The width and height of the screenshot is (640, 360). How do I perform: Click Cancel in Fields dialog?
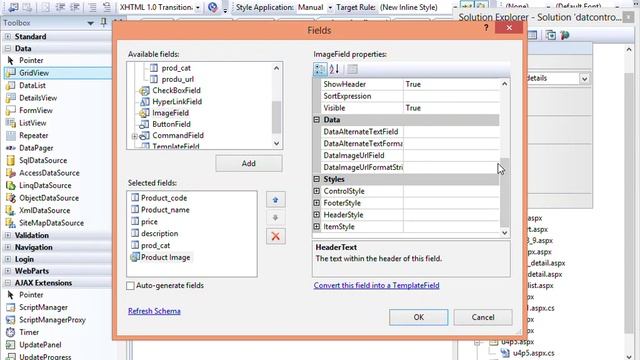click(x=483, y=317)
